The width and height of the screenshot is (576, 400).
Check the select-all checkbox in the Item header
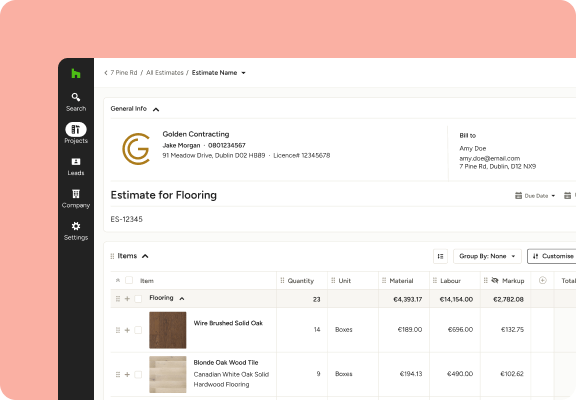click(129, 280)
